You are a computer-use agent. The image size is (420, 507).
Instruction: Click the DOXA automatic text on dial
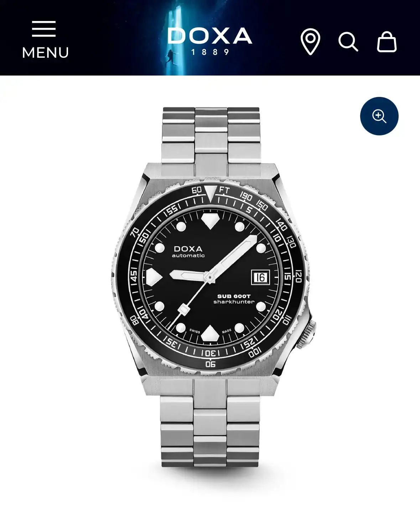188,252
